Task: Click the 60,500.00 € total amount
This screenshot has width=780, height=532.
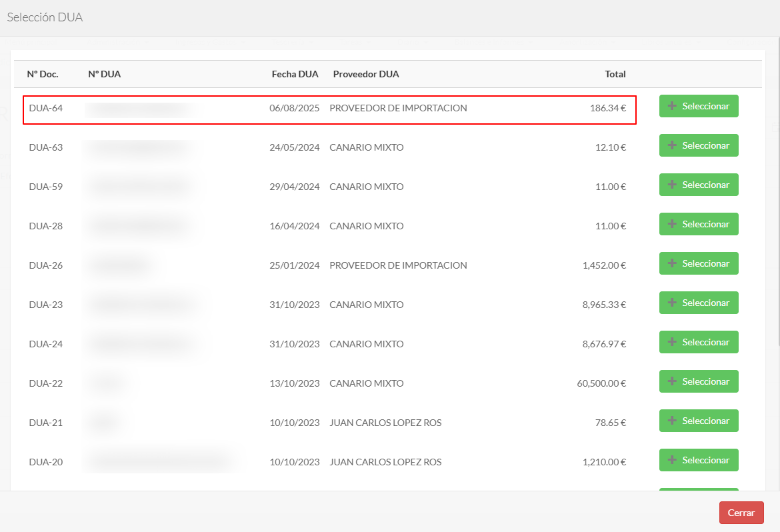Action: pos(601,383)
